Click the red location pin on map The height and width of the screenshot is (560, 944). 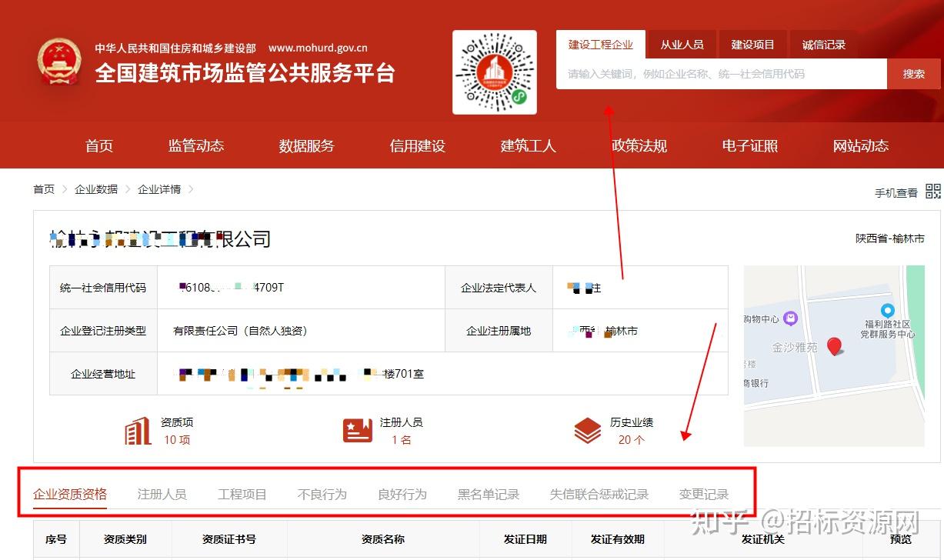834,346
